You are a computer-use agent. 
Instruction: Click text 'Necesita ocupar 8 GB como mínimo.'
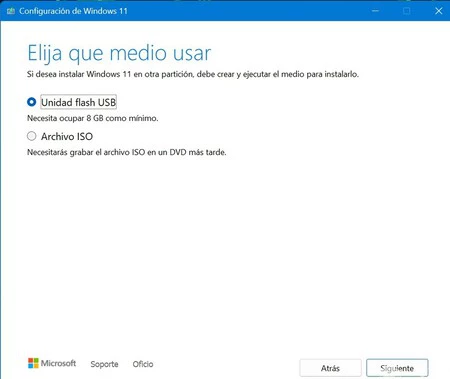point(93,118)
